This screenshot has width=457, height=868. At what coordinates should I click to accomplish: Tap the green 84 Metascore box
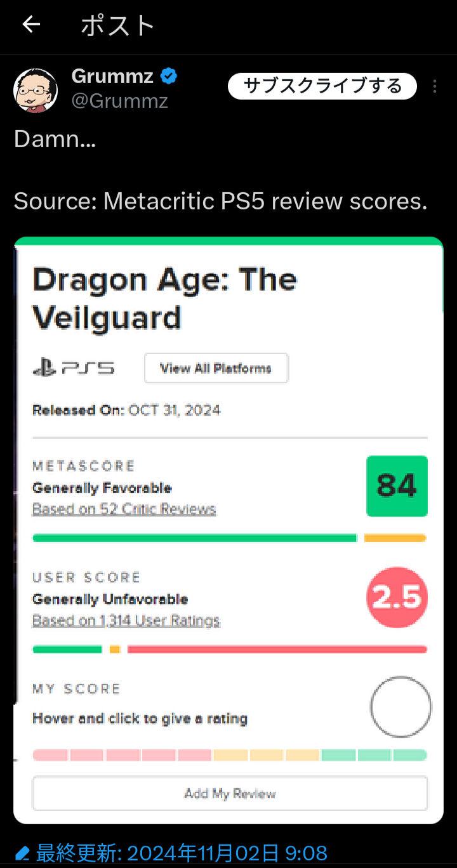pos(397,486)
